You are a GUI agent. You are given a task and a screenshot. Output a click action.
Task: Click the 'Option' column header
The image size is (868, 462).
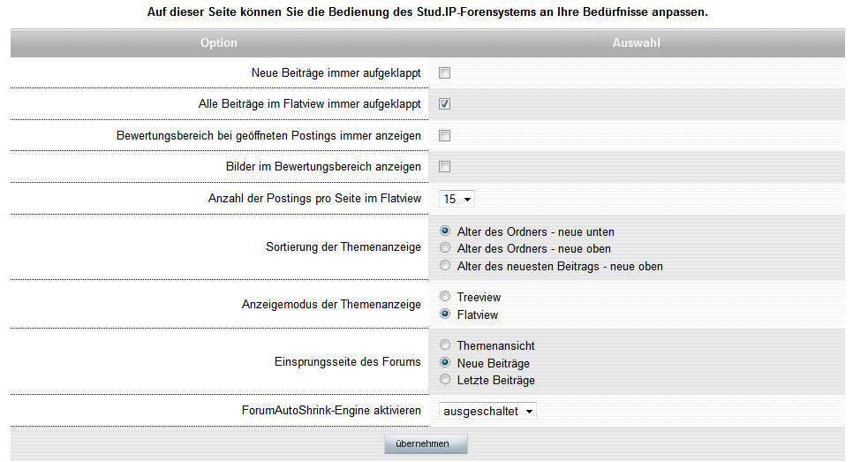click(x=218, y=42)
